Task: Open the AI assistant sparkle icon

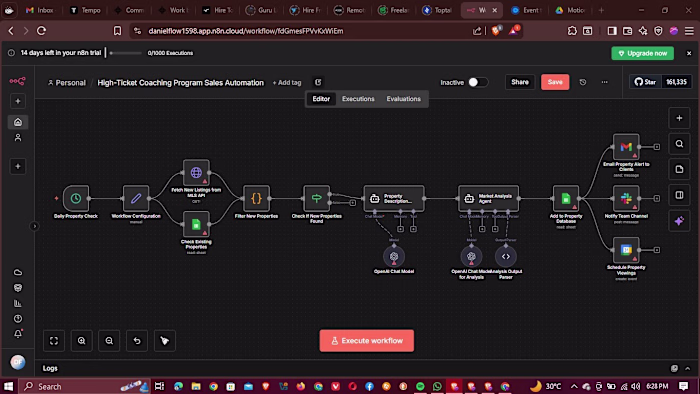Action: (679, 221)
